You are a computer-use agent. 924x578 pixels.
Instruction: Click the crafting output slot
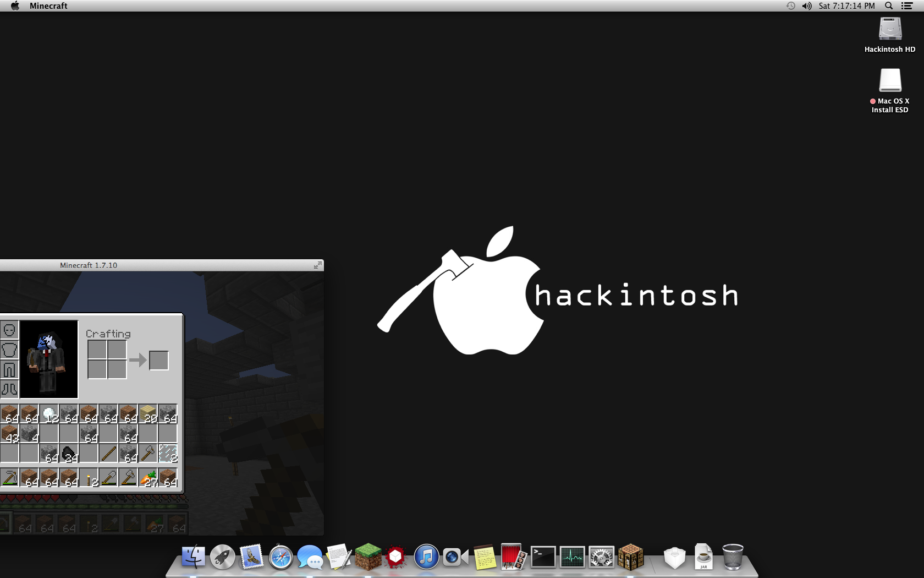click(x=159, y=361)
